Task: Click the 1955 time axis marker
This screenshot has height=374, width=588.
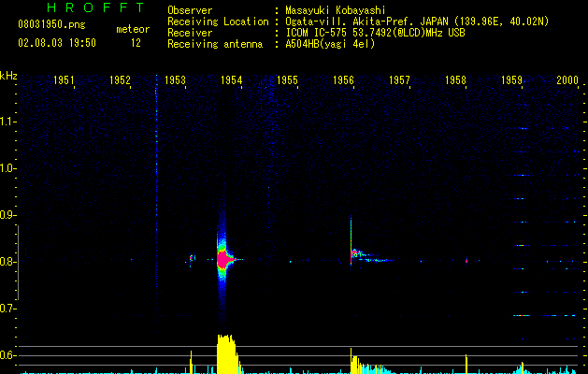Action: coord(287,79)
